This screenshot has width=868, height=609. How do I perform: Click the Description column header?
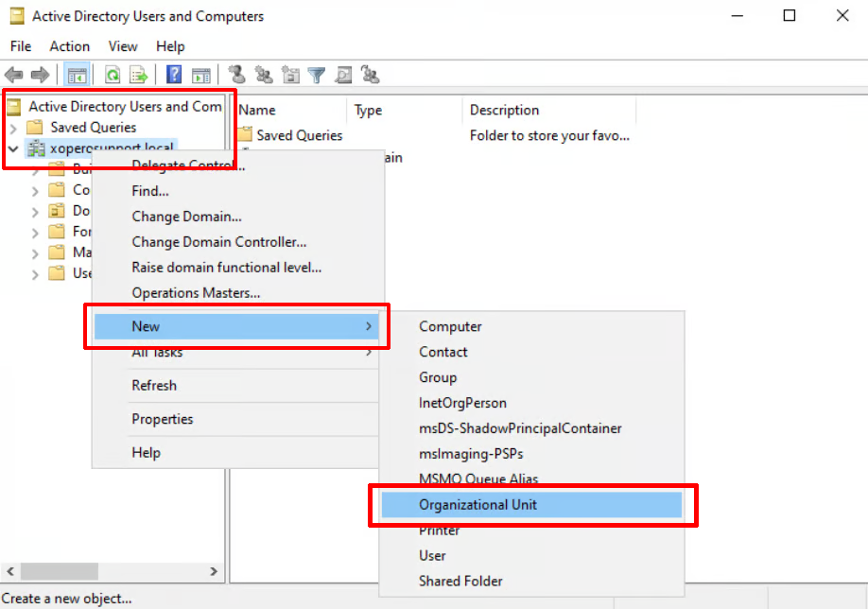pyautogui.click(x=504, y=111)
